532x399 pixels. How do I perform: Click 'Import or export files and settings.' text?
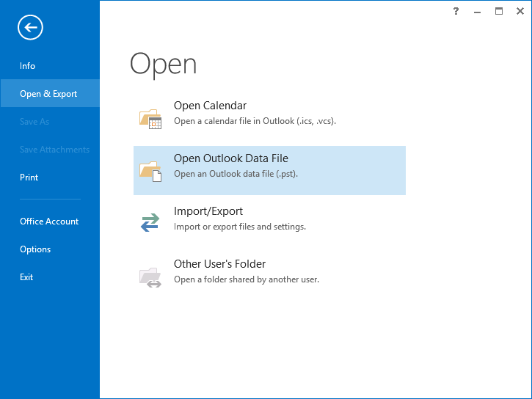240,227
